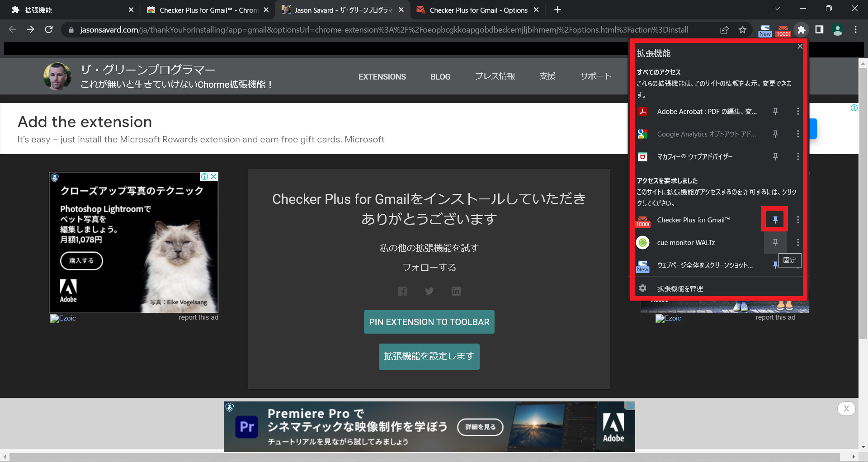Open more options for Google Analytics extension
The image size is (868, 462).
(797, 134)
